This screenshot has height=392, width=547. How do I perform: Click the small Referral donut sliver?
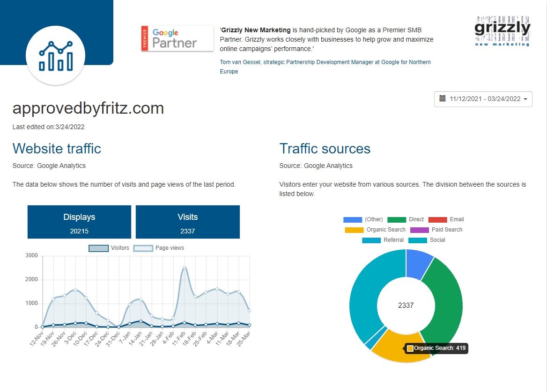click(376, 338)
